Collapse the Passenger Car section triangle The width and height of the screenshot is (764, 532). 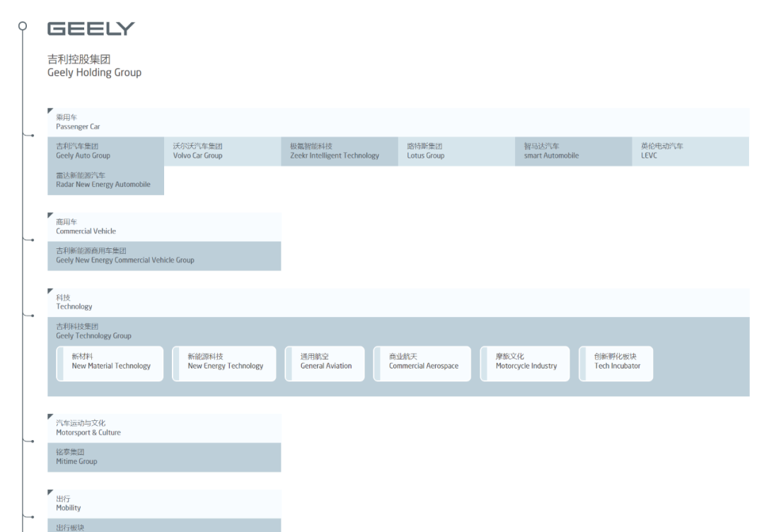pyautogui.click(x=50, y=111)
